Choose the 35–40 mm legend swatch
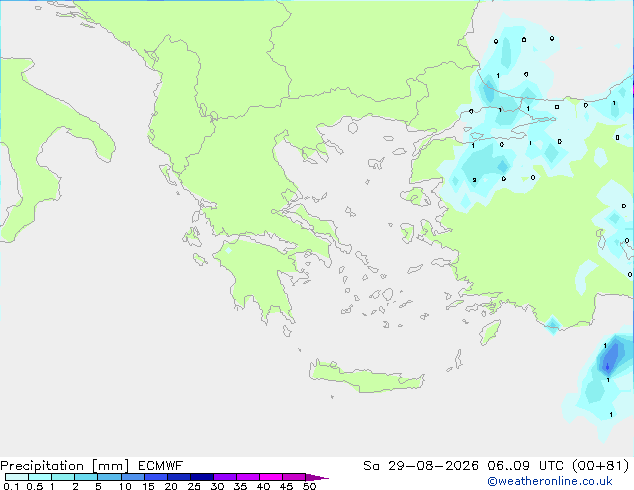Screen dimensions: 634x490 coord(247,477)
